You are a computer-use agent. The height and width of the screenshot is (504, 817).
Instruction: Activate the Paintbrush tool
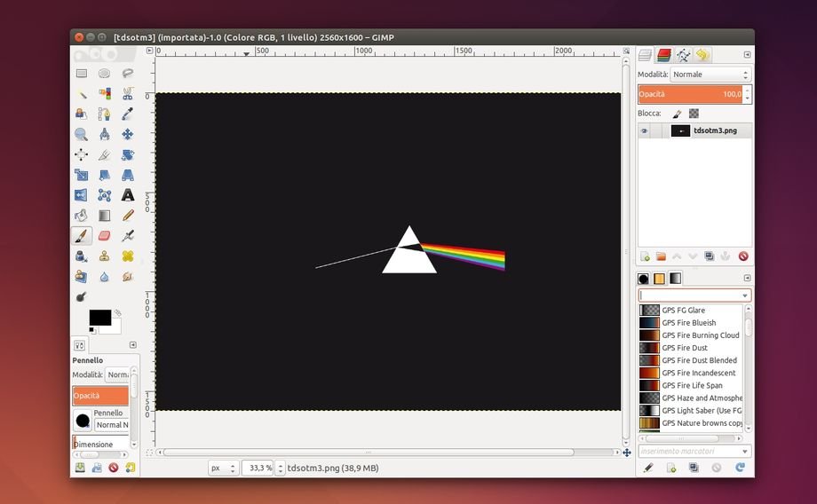[82, 236]
